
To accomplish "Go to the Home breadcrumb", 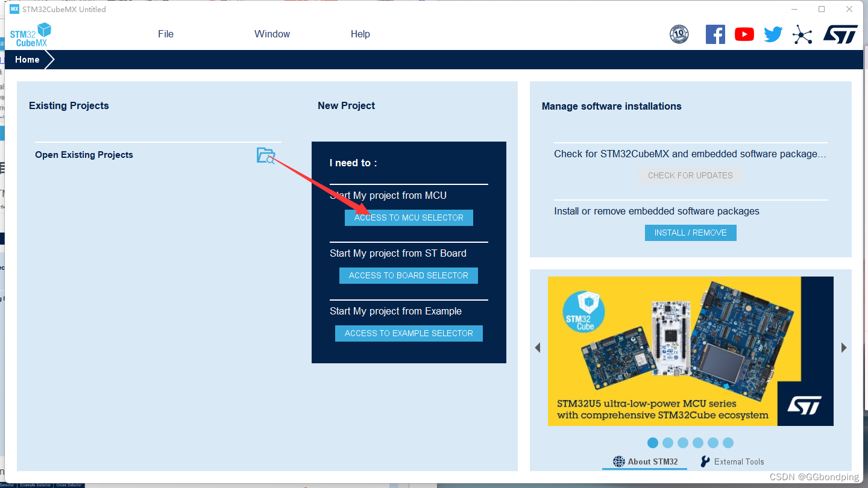I will [x=28, y=60].
